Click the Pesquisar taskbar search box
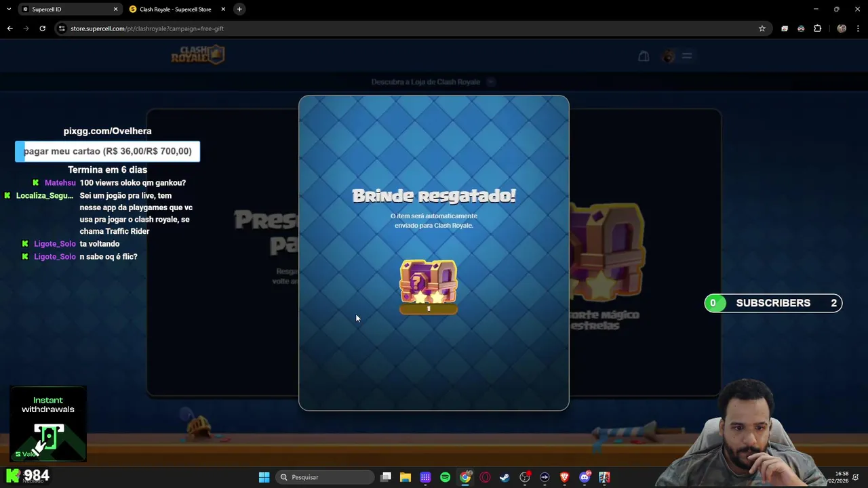Viewport: 868px width, 488px height. tap(325, 477)
